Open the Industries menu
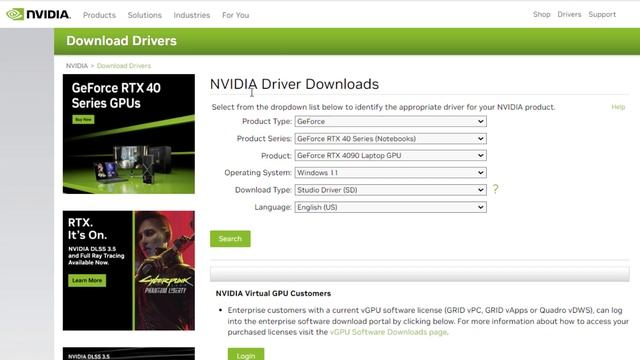The height and width of the screenshot is (360, 640). [x=191, y=15]
